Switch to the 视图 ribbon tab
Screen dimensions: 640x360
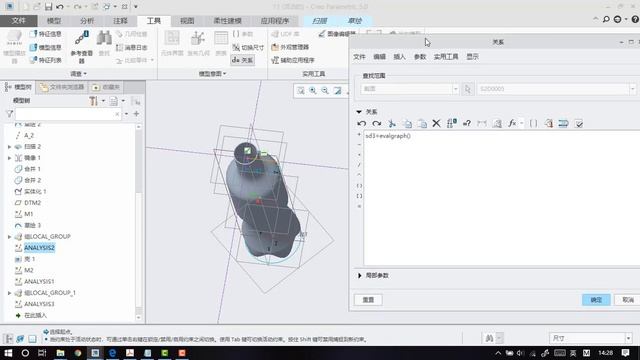coord(187,20)
